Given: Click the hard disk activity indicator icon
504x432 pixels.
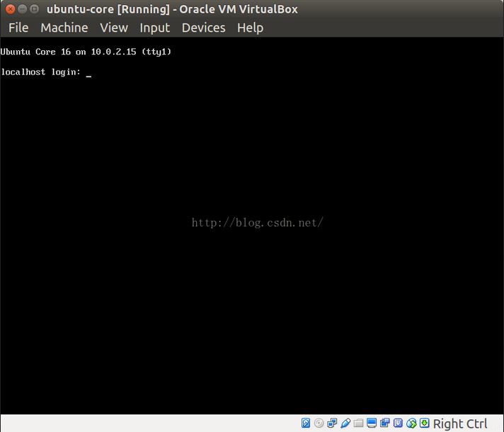Looking at the screenshot, I should coord(306,424).
